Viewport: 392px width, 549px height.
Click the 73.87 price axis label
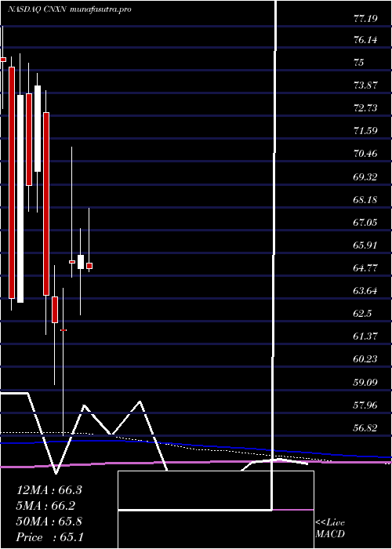tap(365, 85)
